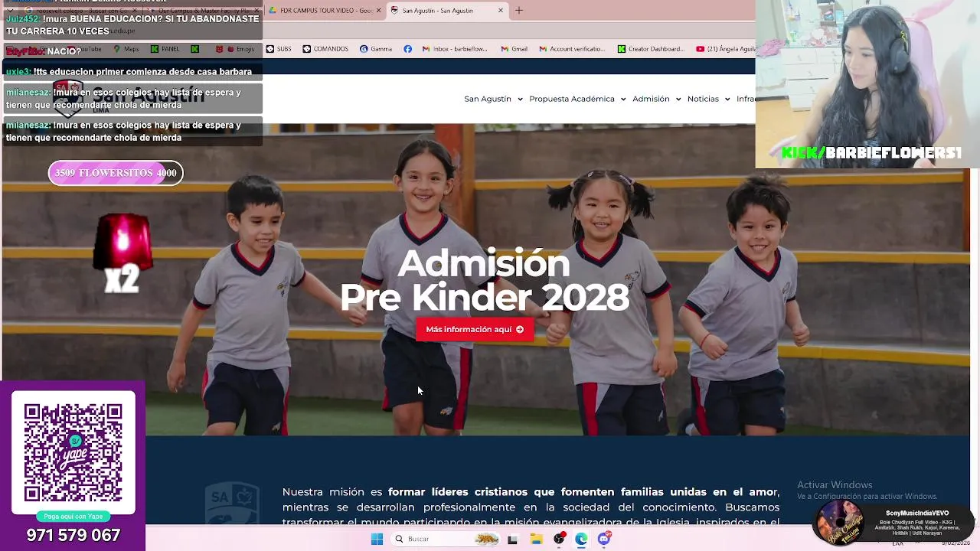This screenshot has height=551, width=980.
Task: Open the SUBS bookmark
Action: pyautogui.click(x=279, y=49)
